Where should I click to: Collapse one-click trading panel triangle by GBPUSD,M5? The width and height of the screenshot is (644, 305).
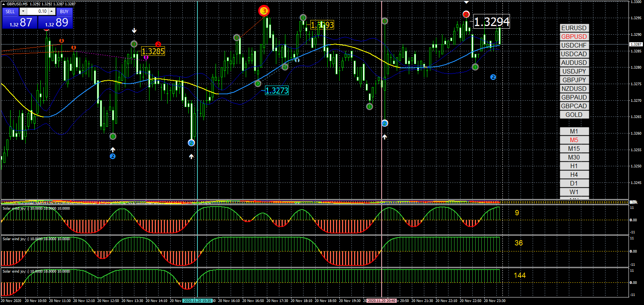[x=4, y=4]
